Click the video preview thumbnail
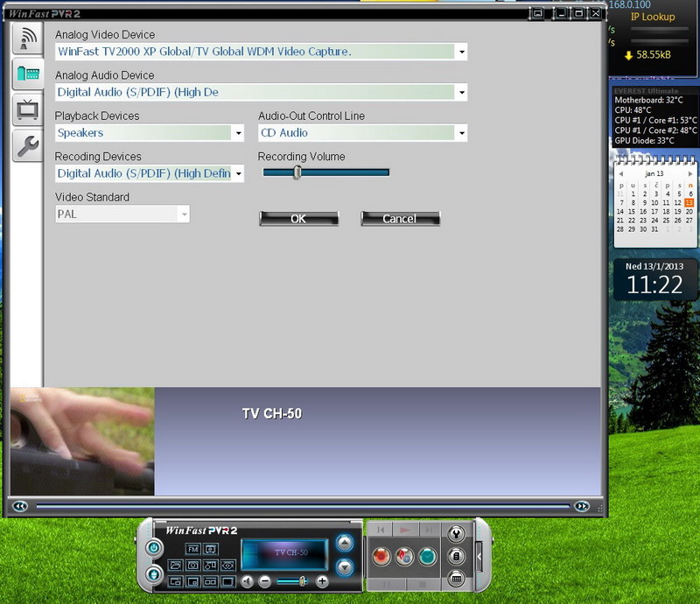Image resolution: width=700 pixels, height=604 pixels. point(82,441)
